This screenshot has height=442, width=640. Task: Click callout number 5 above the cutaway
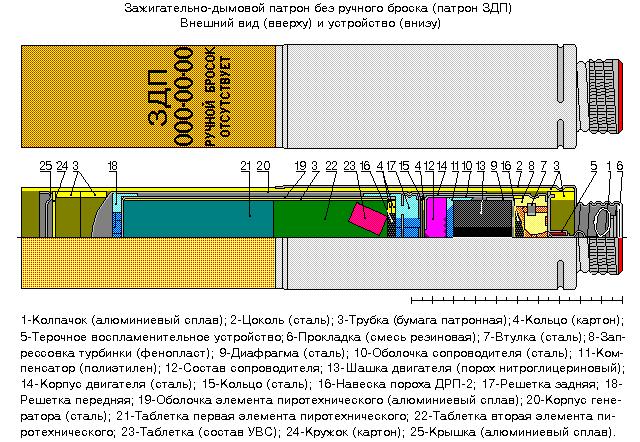pyautogui.click(x=593, y=166)
